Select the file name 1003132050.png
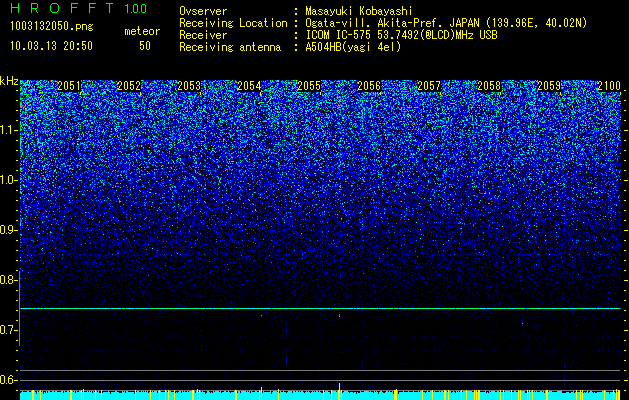Image resolution: width=629 pixels, height=400 pixels. coord(52,26)
